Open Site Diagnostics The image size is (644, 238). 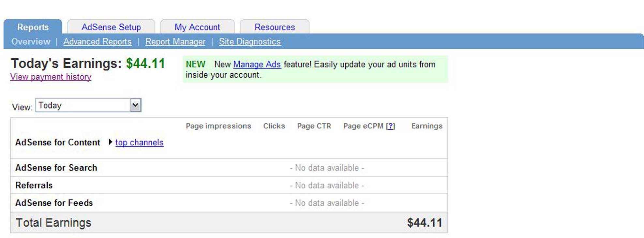coord(250,42)
